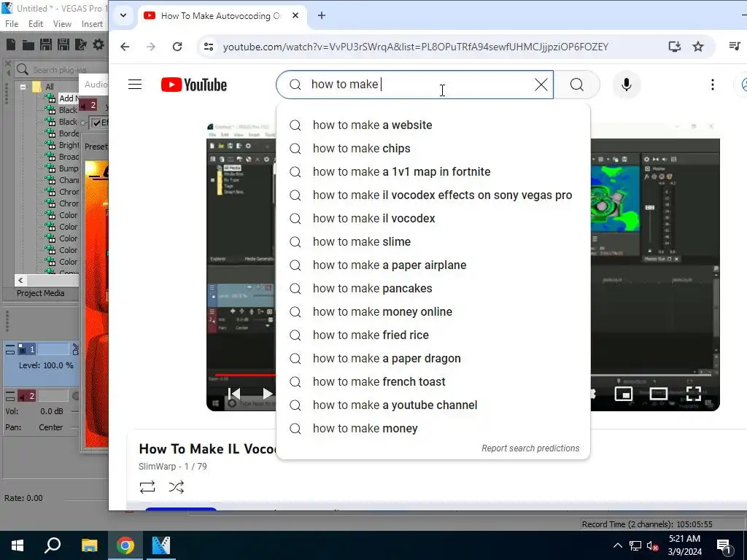The width and height of the screenshot is (747, 560).
Task: Select 'how to make money online' suggestion
Action: click(433, 311)
